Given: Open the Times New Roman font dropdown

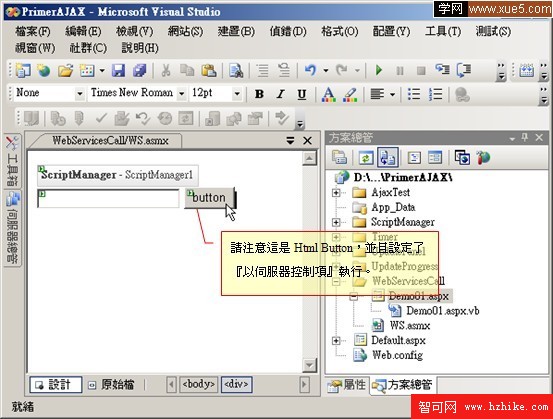Looking at the screenshot, I should click(x=182, y=94).
